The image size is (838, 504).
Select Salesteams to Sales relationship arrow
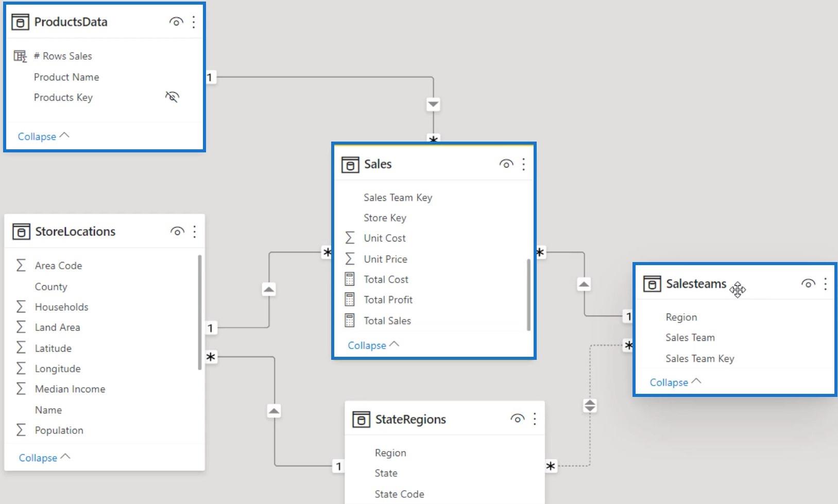[584, 284]
